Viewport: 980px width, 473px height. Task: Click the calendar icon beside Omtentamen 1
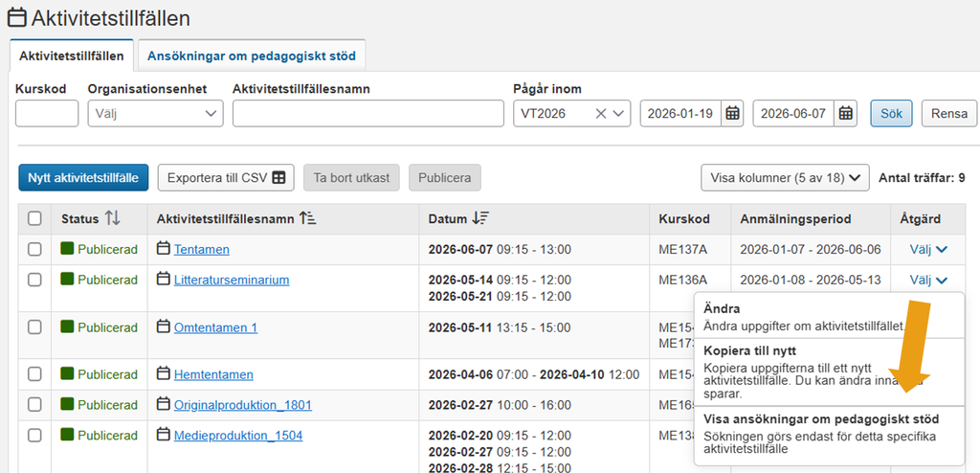pos(163,327)
